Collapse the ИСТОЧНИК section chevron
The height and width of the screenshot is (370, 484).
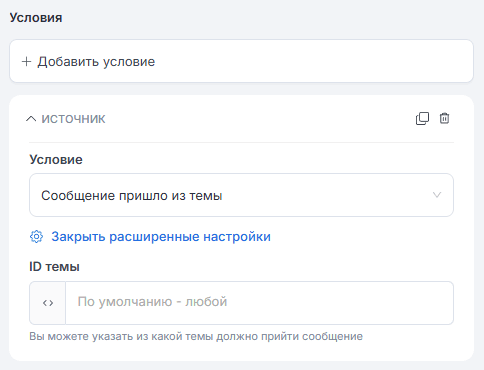[x=31, y=119]
